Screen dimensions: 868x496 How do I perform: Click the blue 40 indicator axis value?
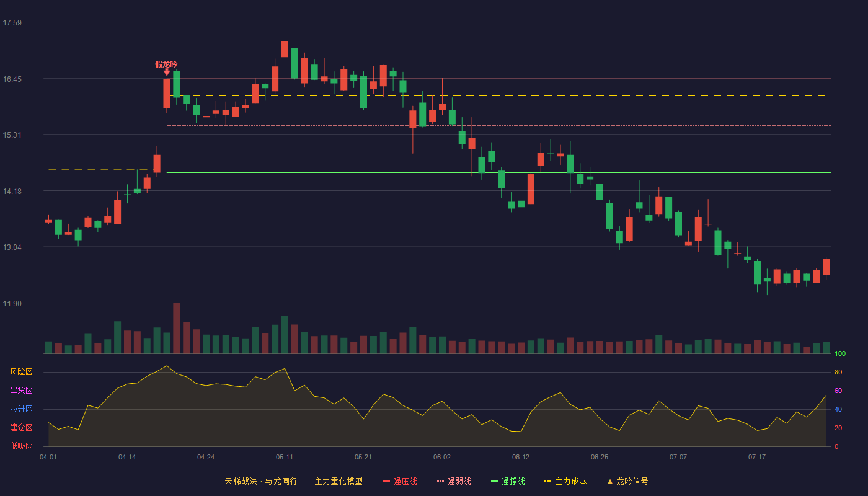pos(838,409)
